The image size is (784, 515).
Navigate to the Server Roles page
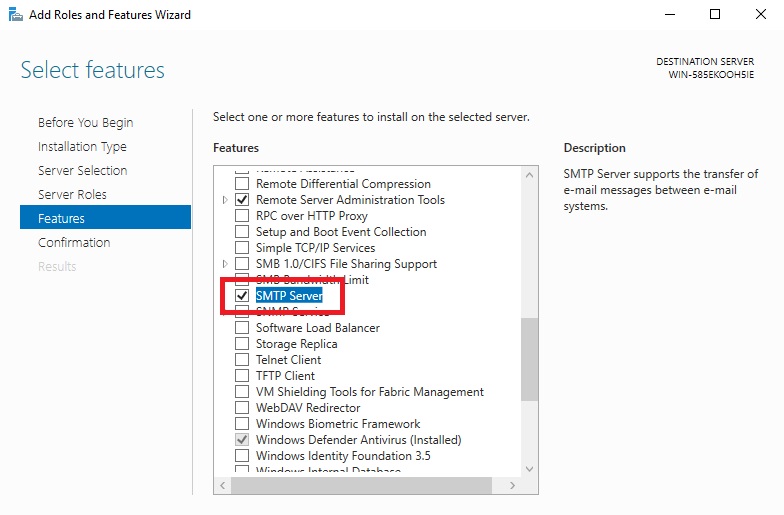click(x=72, y=195)
